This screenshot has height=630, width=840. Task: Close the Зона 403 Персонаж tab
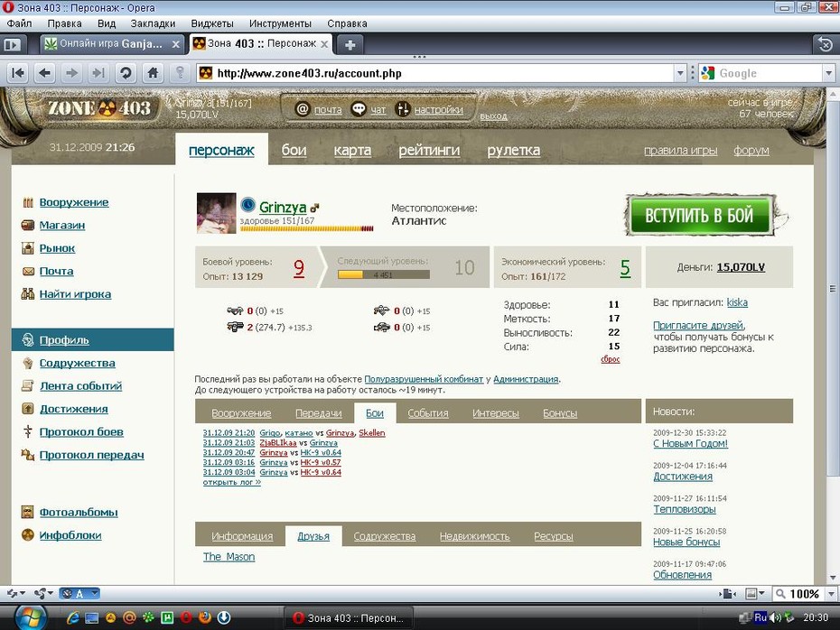tap(324, 44)
